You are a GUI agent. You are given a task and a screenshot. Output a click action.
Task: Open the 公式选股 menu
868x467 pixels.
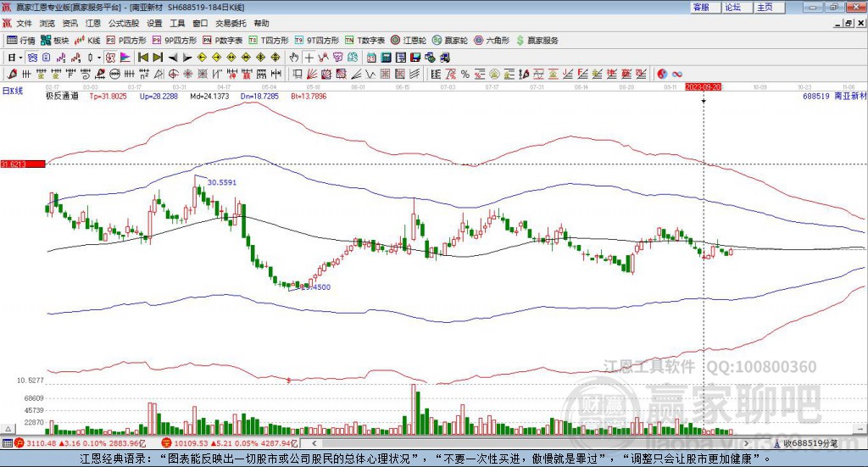coord(124,23)
